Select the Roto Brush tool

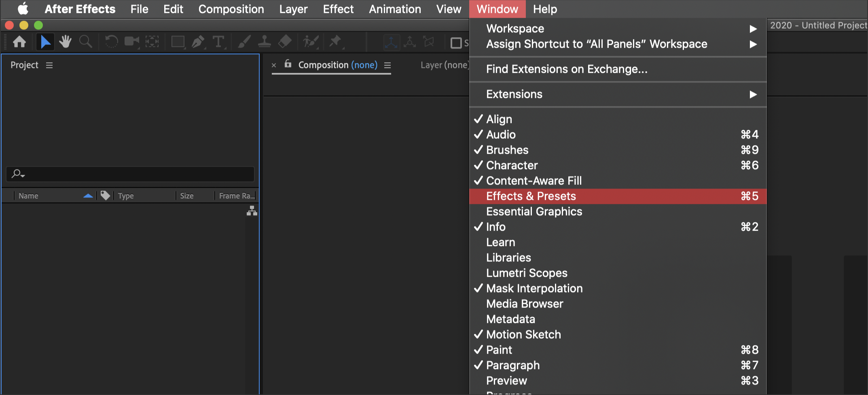(x=311, y=42)
